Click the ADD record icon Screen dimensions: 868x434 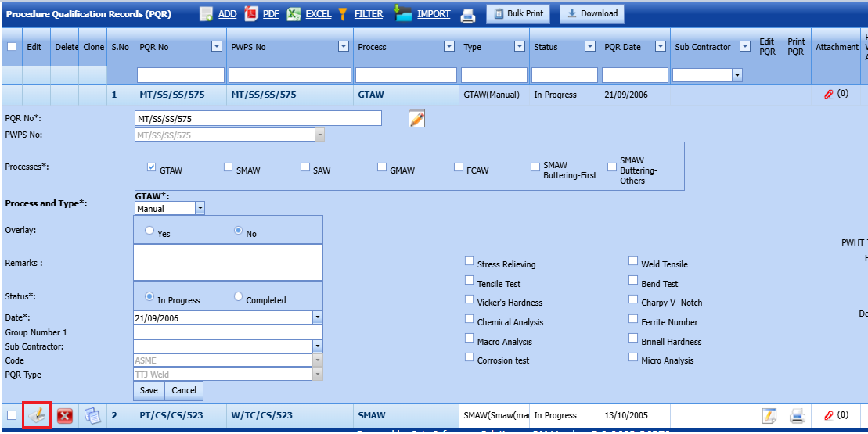[x=207, y=14]
